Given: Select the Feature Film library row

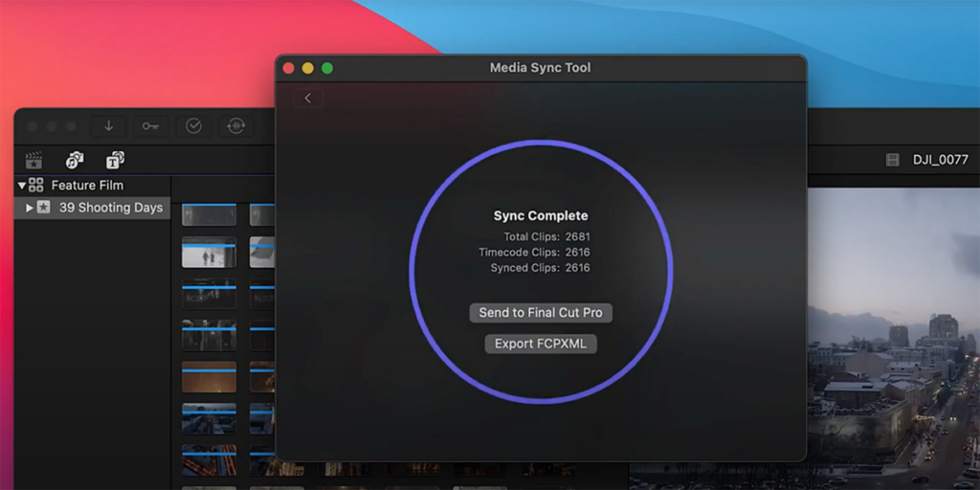Looking at the screenshot, I should (92, 186).
